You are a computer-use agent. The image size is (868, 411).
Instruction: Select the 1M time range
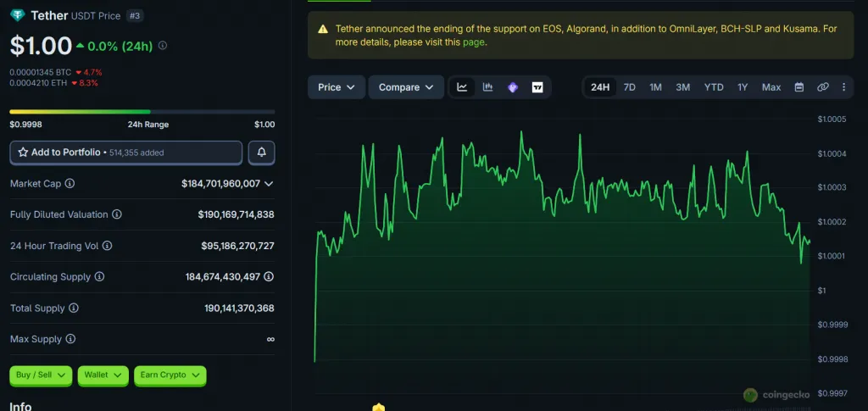pyautogui.click(x=655, y=86)
